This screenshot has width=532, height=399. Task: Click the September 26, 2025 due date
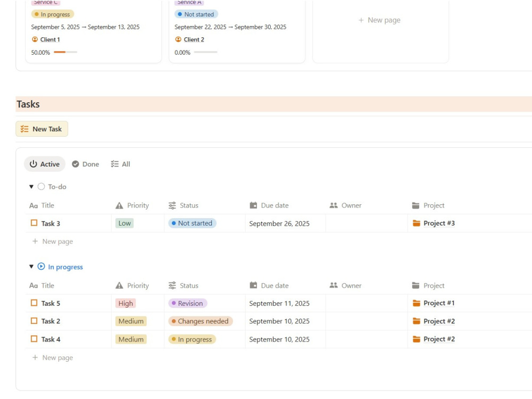pos(279,223)
